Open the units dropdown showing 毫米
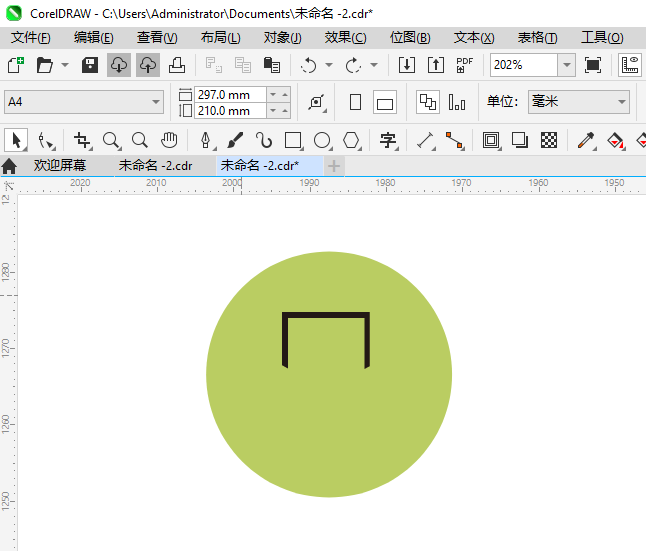646x551 pixels. (x=579, y=102)
